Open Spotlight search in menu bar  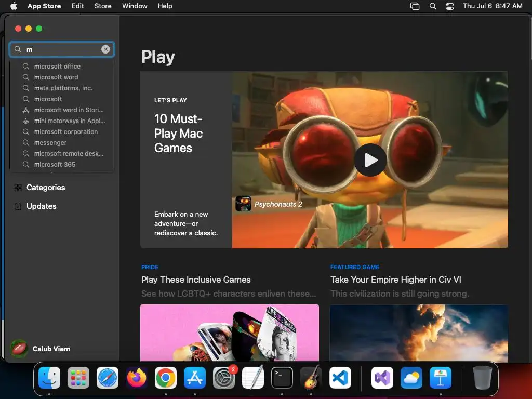(433, 6)
